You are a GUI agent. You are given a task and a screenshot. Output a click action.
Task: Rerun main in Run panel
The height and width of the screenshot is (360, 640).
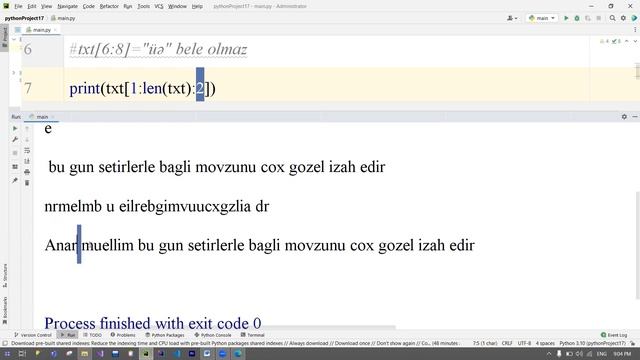(15, 128)
